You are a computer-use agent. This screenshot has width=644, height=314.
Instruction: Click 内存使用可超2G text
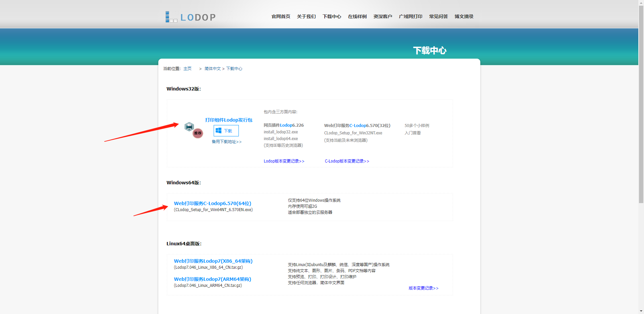coord(303,206)
